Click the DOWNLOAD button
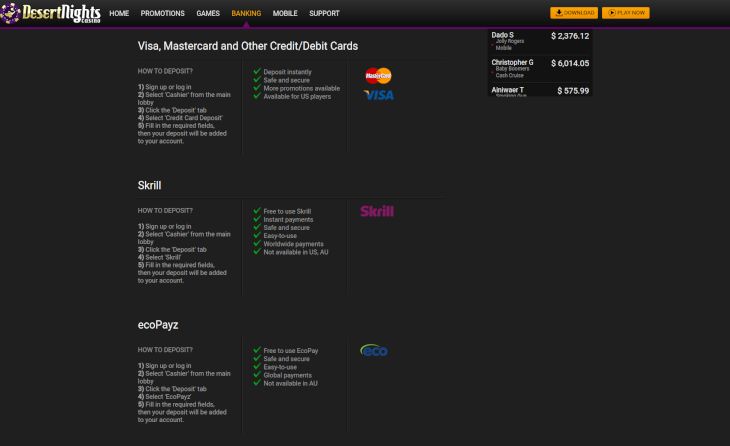The image size is (730, 446). 574,13
